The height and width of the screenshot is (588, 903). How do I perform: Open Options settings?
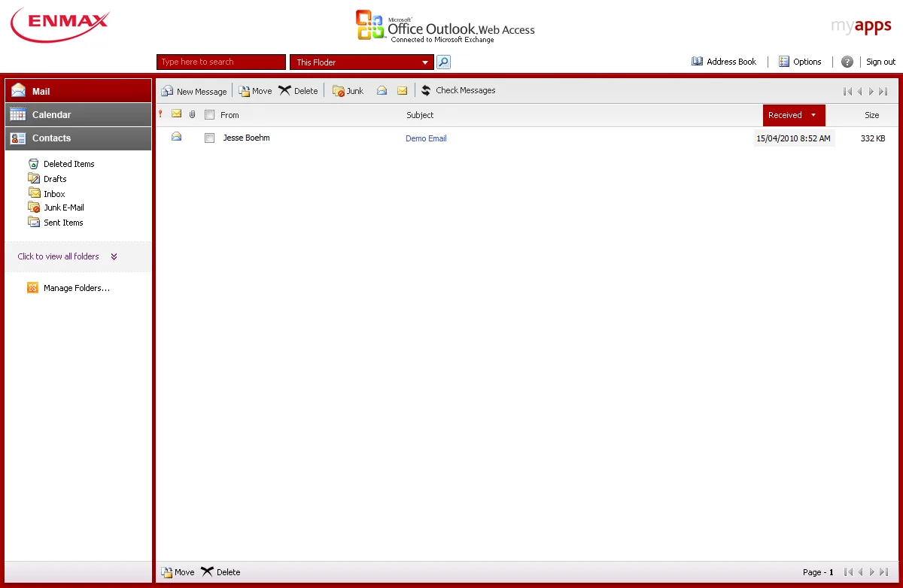pyautogui.click(x=800, y=62)
